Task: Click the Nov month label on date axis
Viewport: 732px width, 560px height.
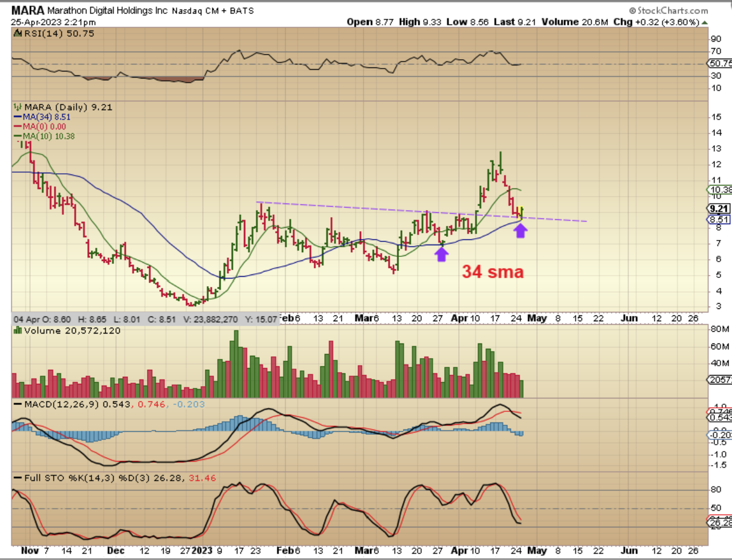Action: [30, 551]
